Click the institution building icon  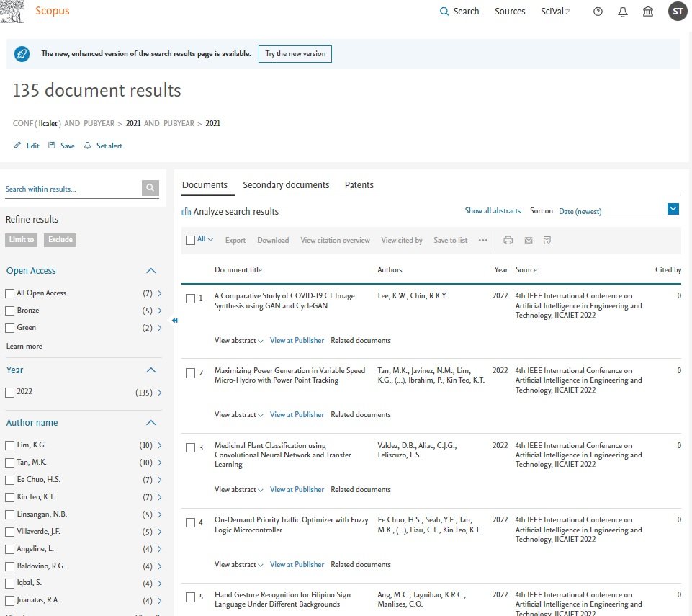point(648,12)
